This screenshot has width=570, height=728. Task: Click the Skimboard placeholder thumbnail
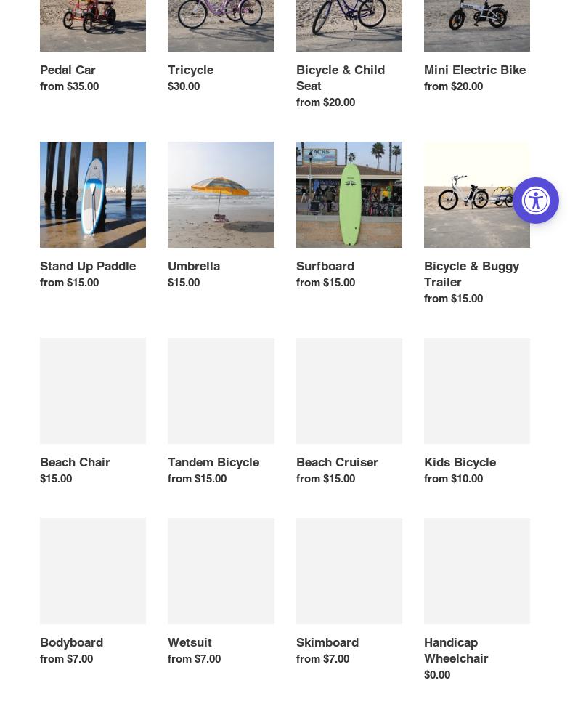(x=349, y=571)
